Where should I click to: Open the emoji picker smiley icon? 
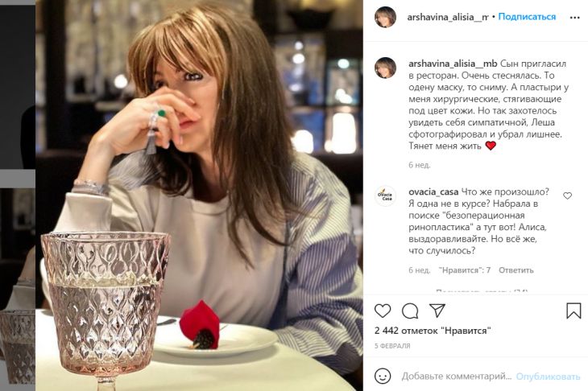(383, 376)
